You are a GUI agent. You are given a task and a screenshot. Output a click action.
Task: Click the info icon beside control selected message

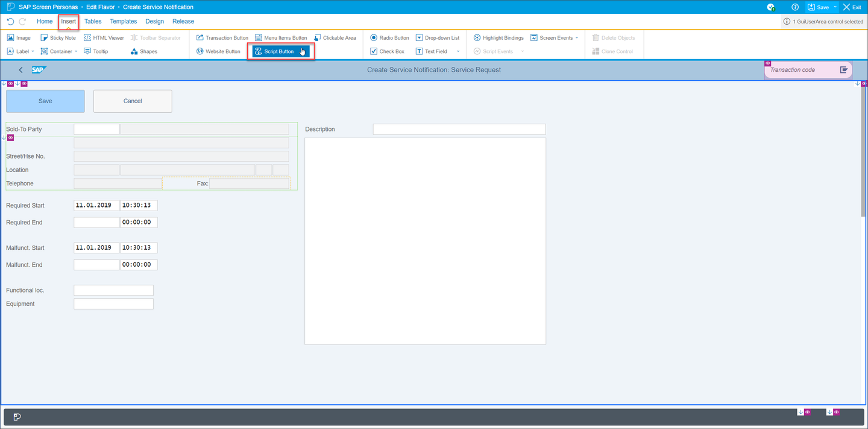point(787,21)
